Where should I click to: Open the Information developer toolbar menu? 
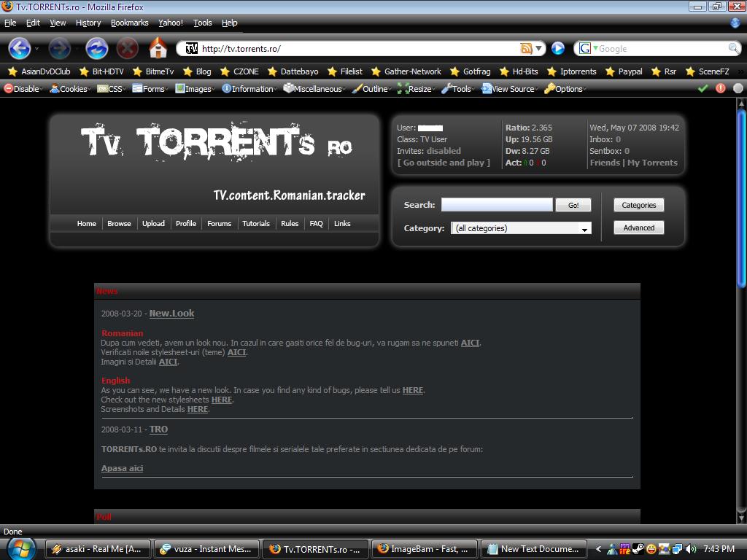[x=249, y=89]
